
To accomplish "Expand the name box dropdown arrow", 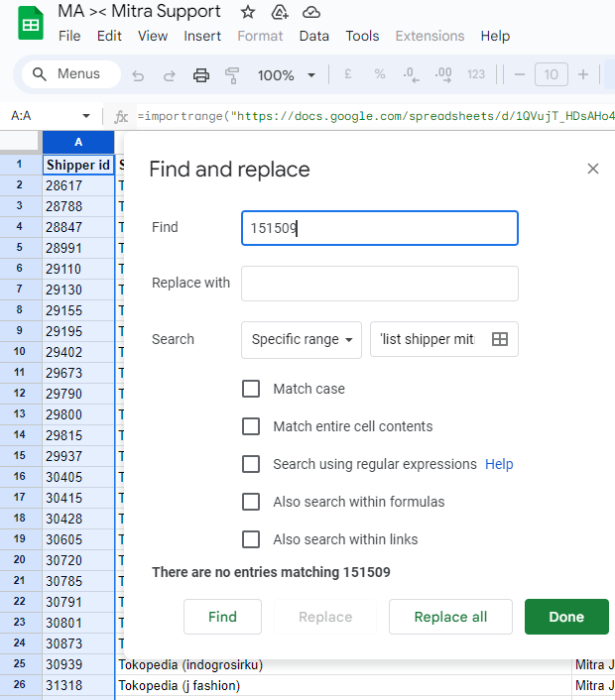I will click(x=86, y=116).
